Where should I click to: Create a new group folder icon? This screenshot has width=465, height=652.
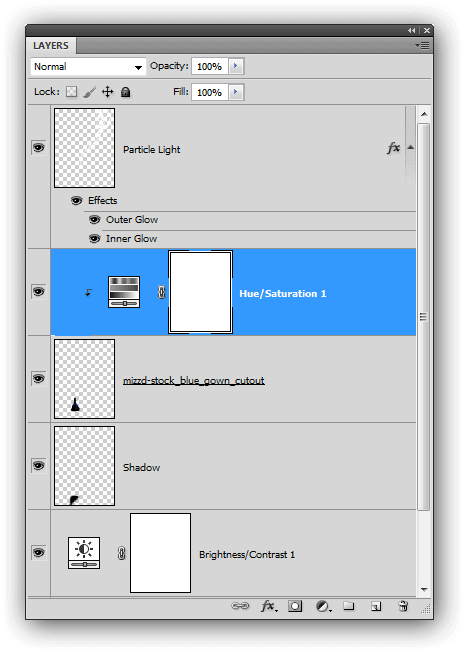(349, 606)
